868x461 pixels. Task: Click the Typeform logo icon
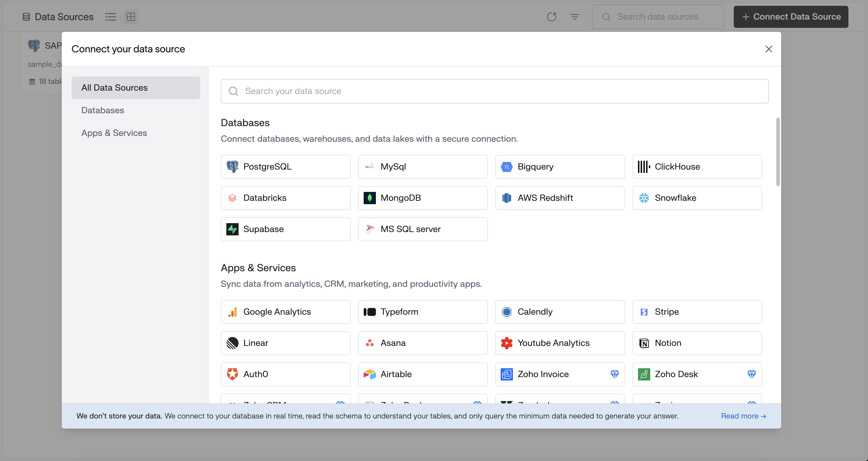coord(369,312)
